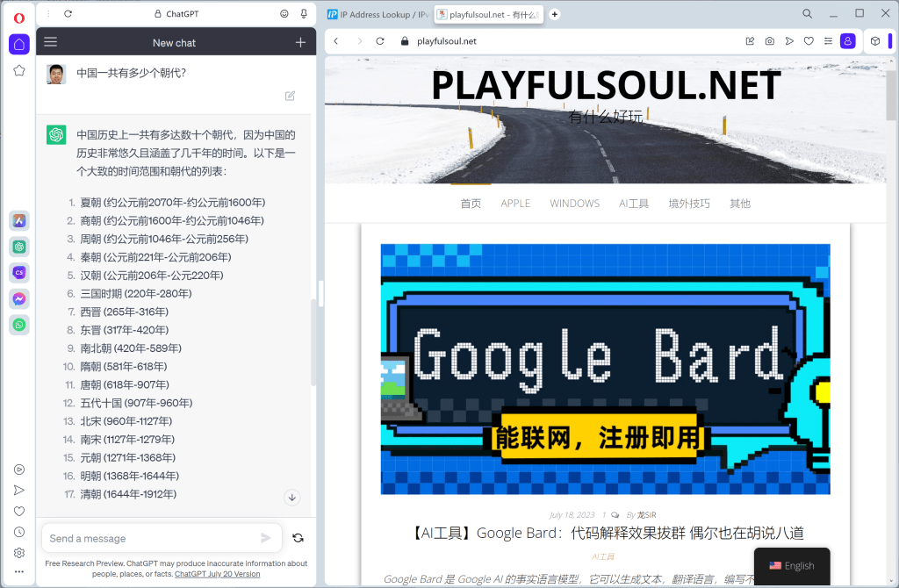Open the English language switcher
This screenshot has height=588, width=899.
click(x=792, y=566)
